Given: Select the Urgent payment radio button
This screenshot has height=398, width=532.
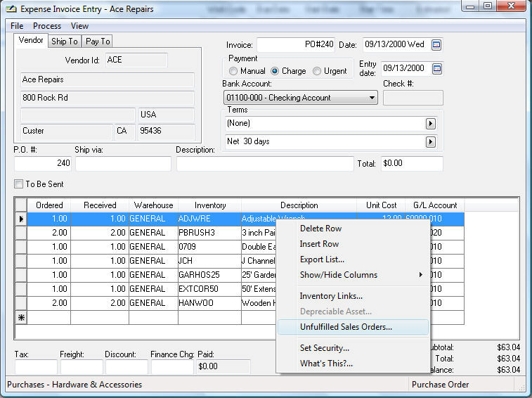Looking at the screenshot, I should (317, 71).
